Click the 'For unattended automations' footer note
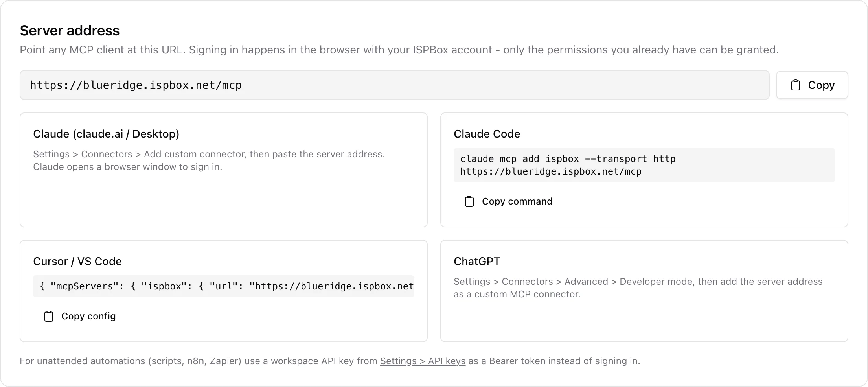Image resolution: width=868 pixels, height=387 pixels. pyautogui.click(x=330, y=361)
